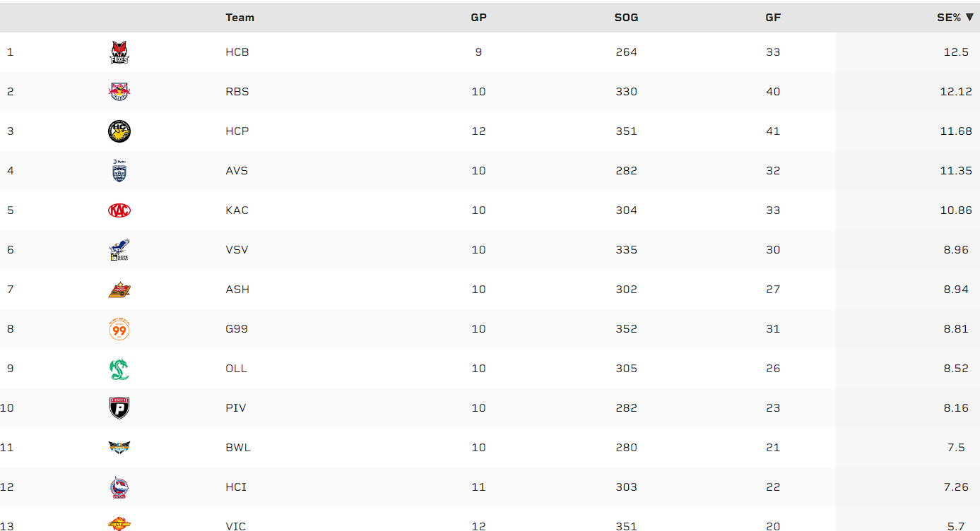
Task: Sort by the Team column header
Action: pos(240,18)
